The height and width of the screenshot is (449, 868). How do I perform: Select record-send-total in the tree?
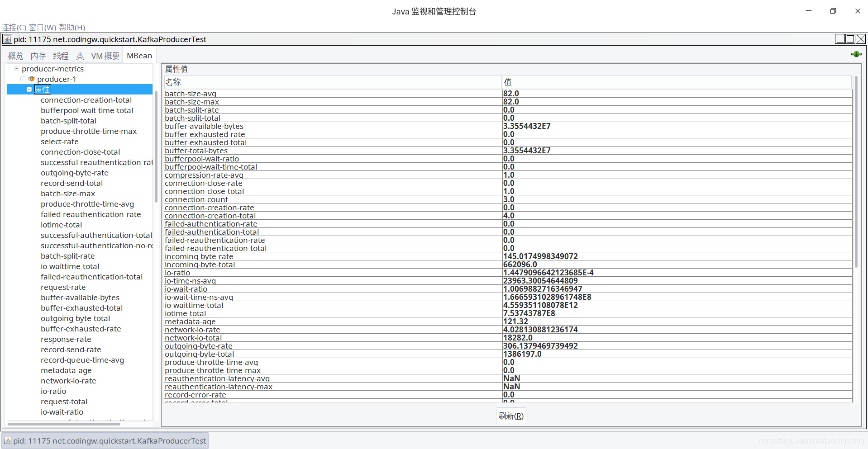(x=72, y=183)
